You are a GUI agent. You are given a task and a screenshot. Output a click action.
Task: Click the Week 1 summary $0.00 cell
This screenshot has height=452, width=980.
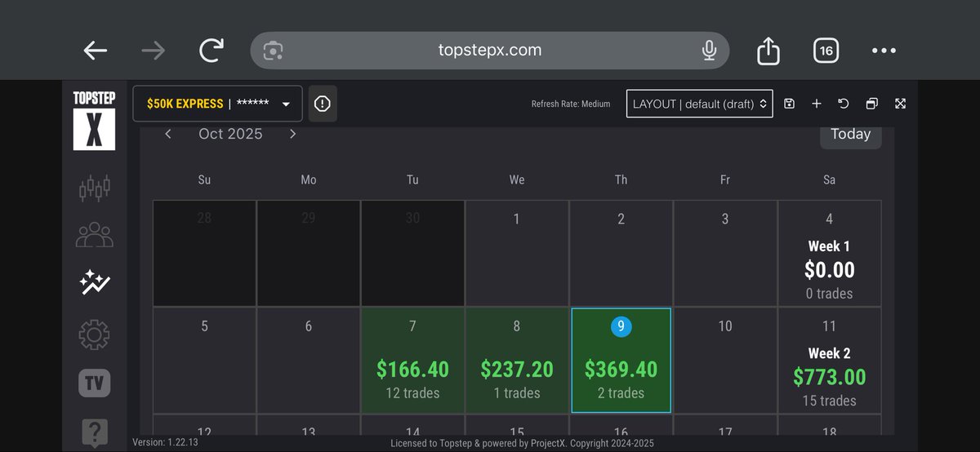click(x=829, y=253)
